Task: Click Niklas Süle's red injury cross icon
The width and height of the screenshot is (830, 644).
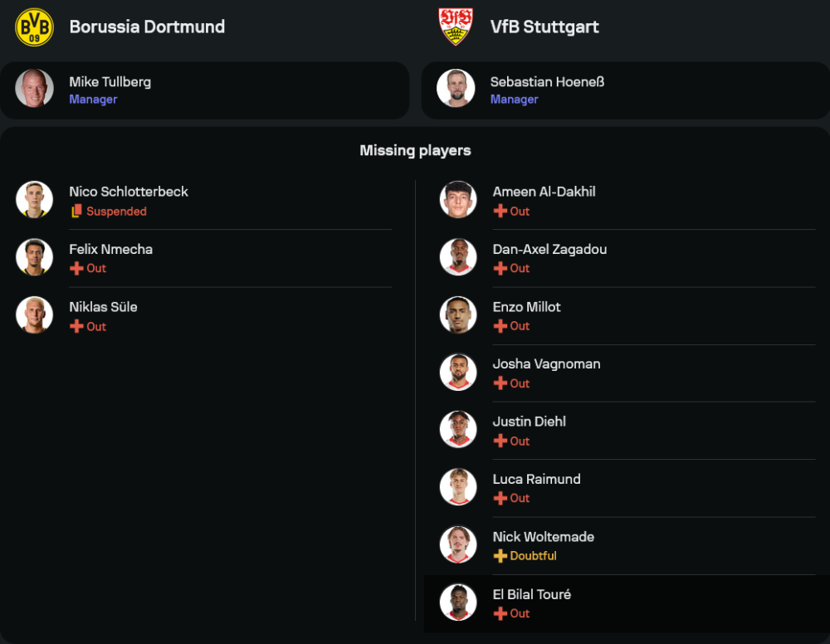Action: point(76,327)
